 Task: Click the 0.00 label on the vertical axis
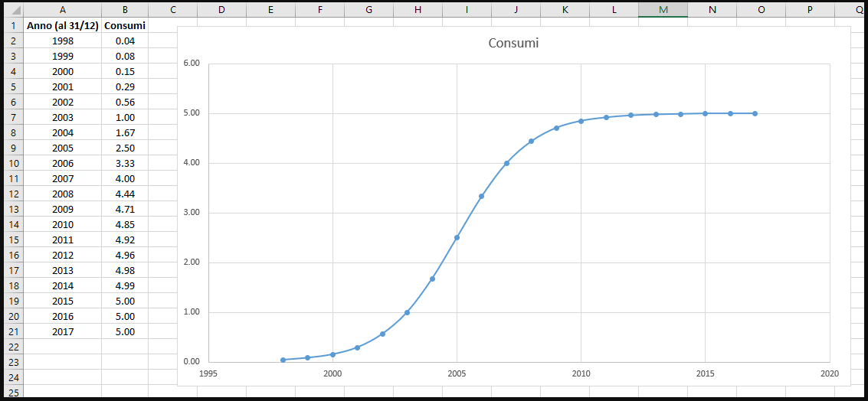click(191, 362)
